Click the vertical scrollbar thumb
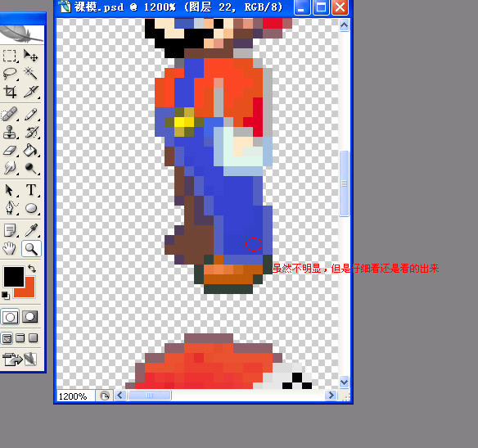 [344, 183]
